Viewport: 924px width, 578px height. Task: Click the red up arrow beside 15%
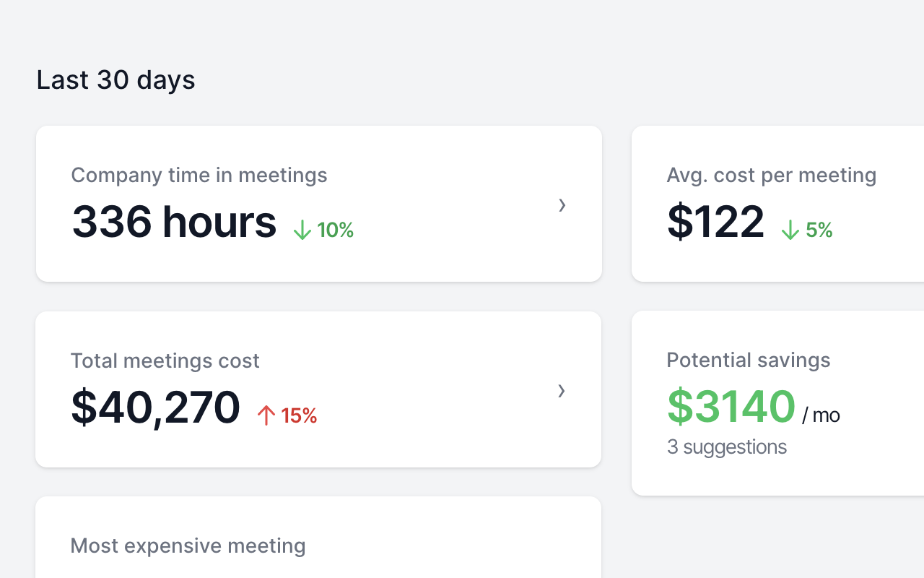(266, 415)
